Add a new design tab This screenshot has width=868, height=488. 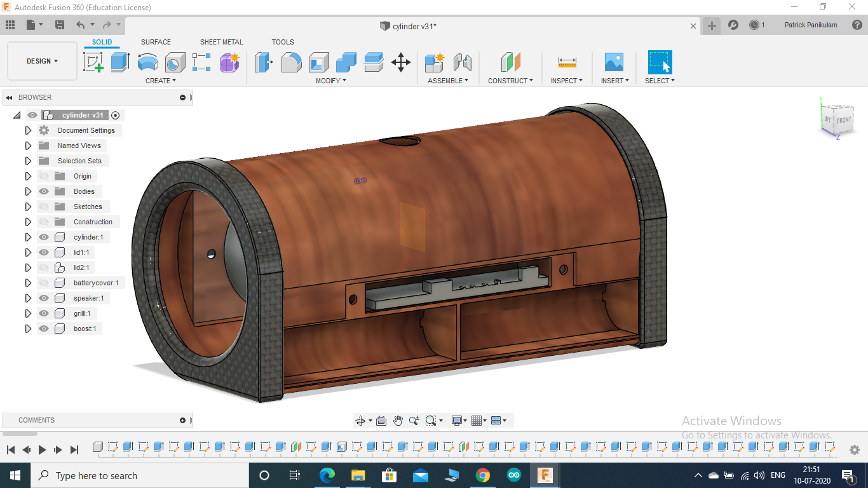712,25
